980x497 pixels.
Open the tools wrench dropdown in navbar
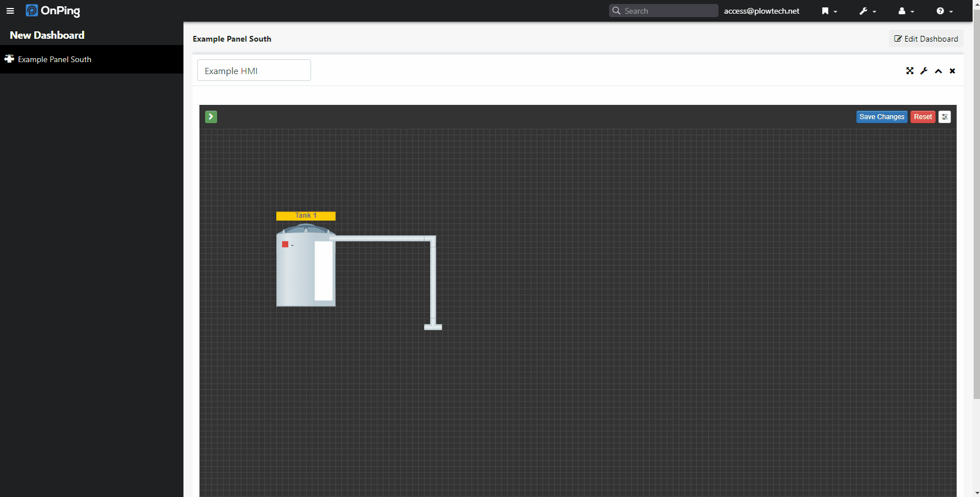tap(867, 11)
